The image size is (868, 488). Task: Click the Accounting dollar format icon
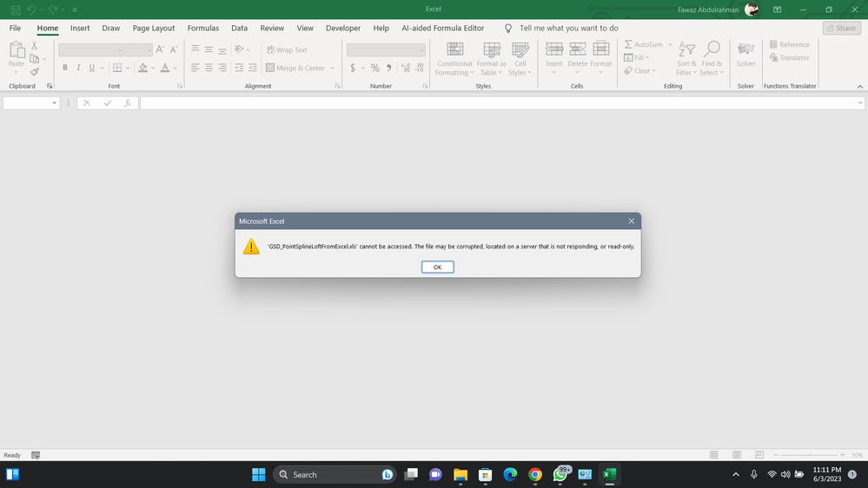353,68
